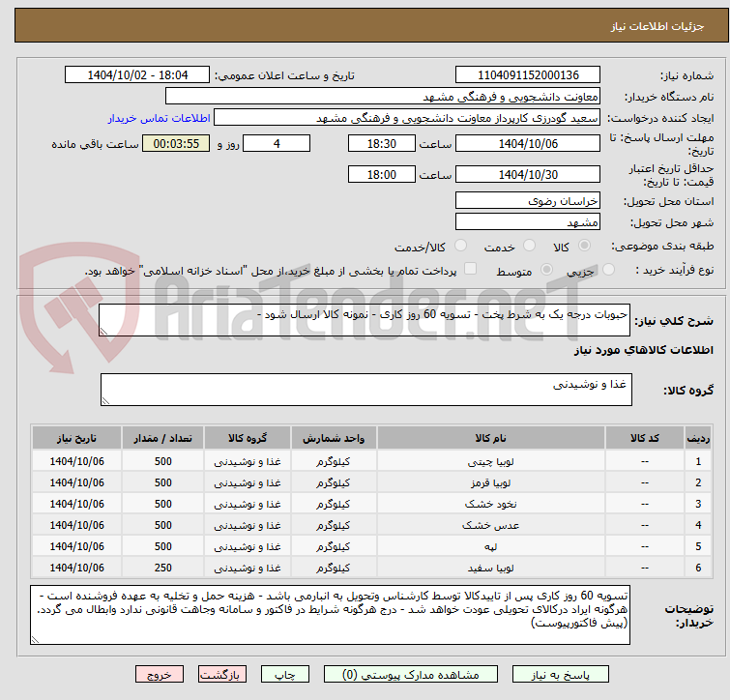
Task: Click the date 1404/10/06 in لپه row
Action: click(76, 546)
